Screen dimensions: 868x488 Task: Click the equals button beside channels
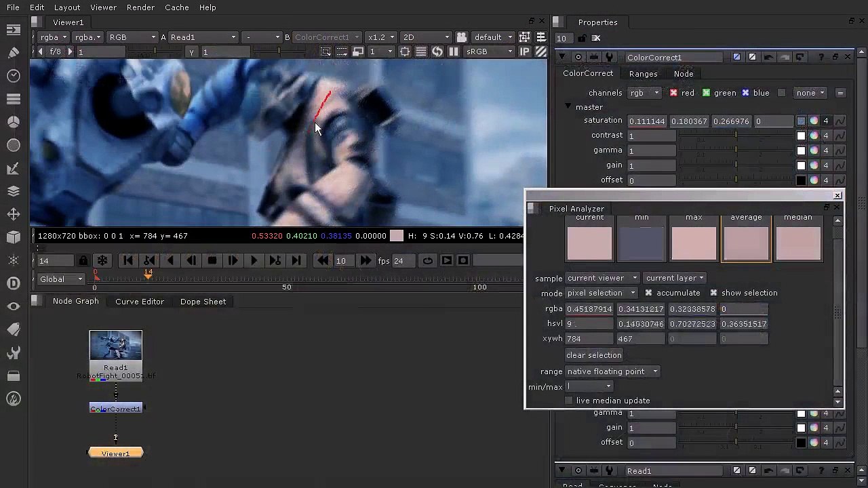pyautogui.click(x=840, y=93)
